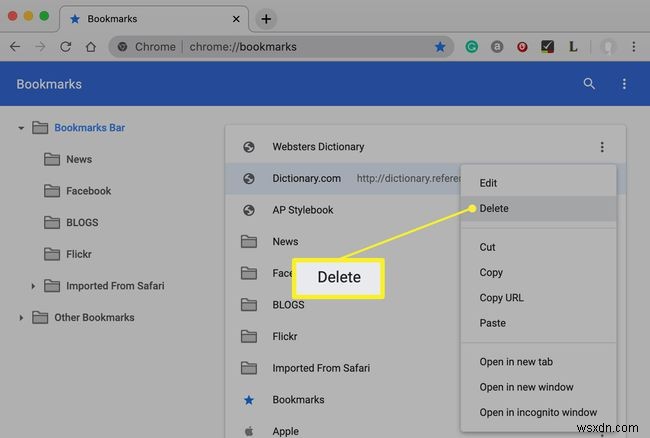This screenshot has height=438, width=650.
Task: Click the folder icon beside Flickr in list
Action: point(249,336)
